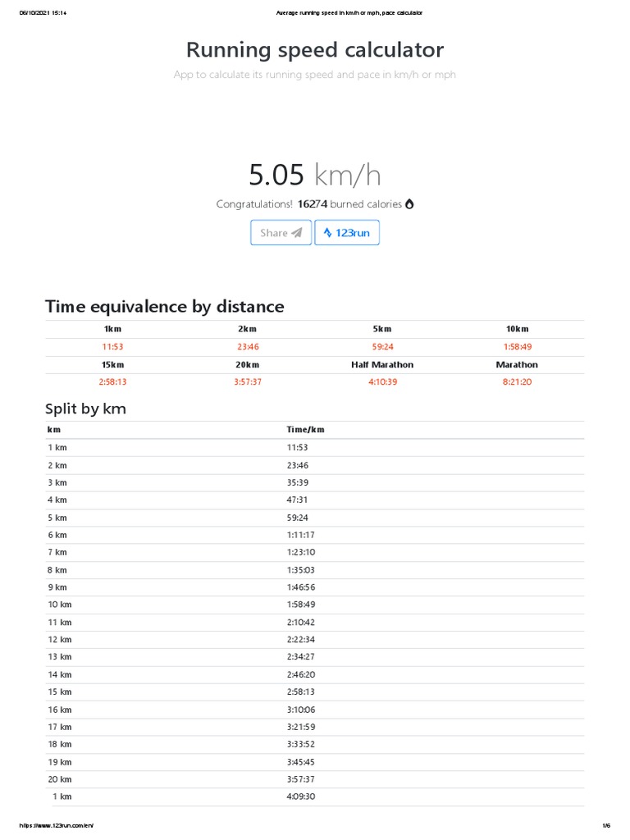Click the Running speed calculator title
Screen dimensions: 630x840
point(315,50)
